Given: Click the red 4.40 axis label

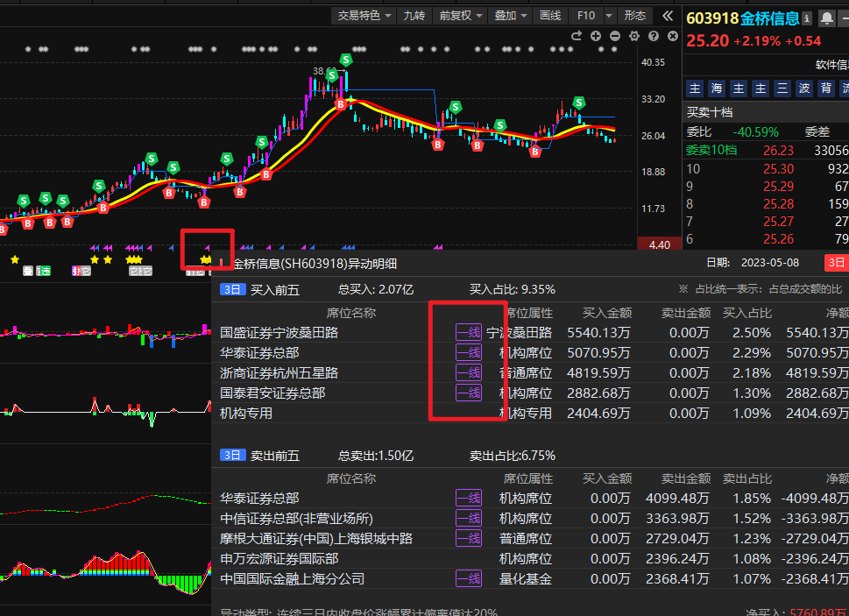Looking at the screenshot, I should pos(659,244).
